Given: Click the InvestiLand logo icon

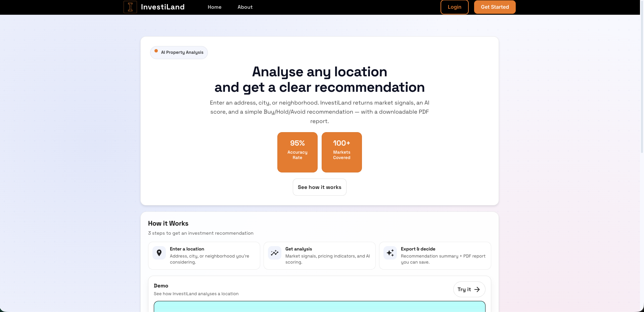Looking at the screenshot, I should coord(130,7).
